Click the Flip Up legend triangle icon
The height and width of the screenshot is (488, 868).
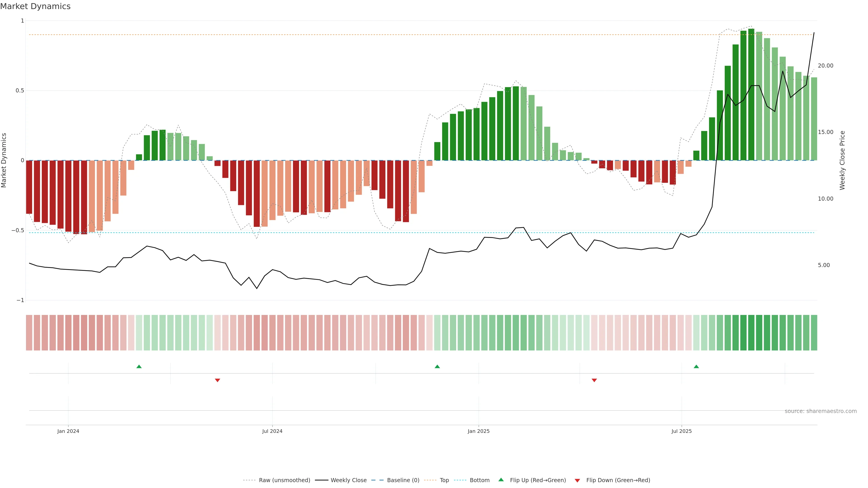click(501, 480)
